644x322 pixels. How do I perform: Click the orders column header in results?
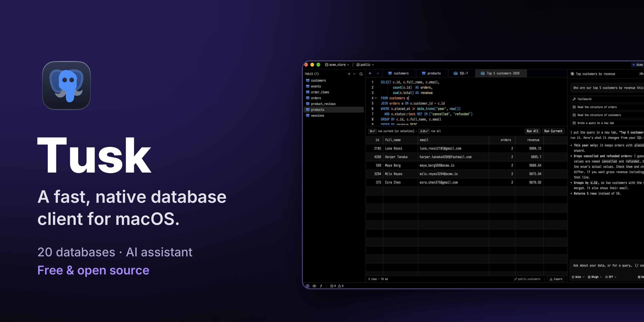point(502,140)
